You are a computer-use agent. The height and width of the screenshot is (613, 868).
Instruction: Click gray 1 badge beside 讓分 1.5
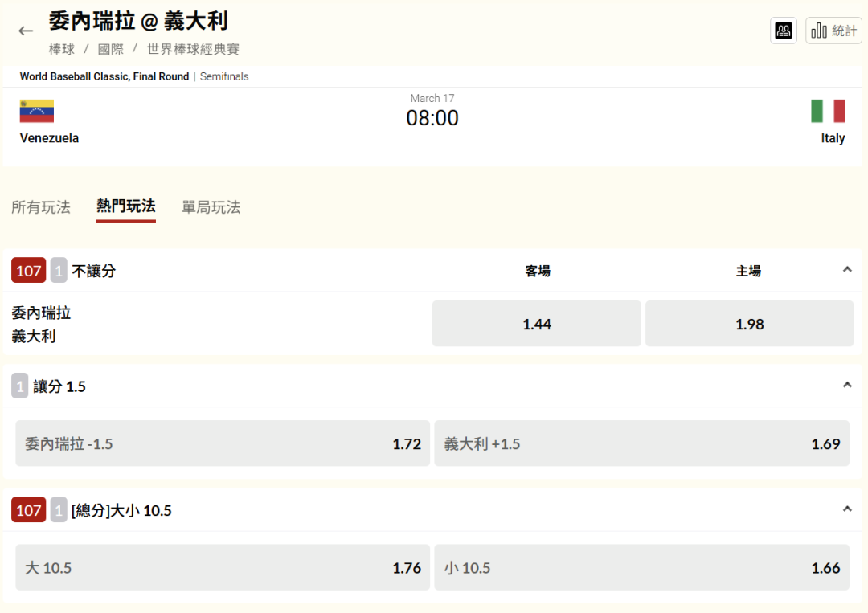(20, 386)
